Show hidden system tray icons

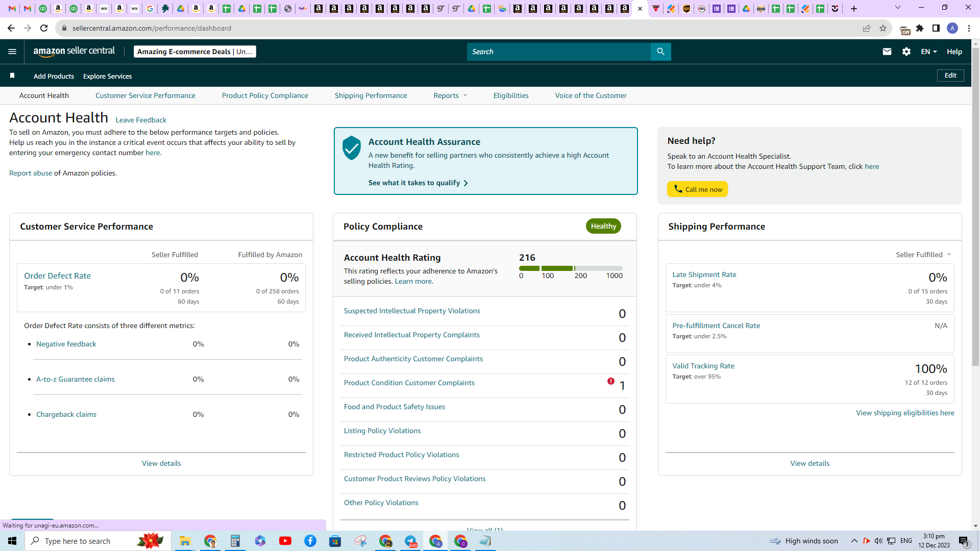coord(854,541)
